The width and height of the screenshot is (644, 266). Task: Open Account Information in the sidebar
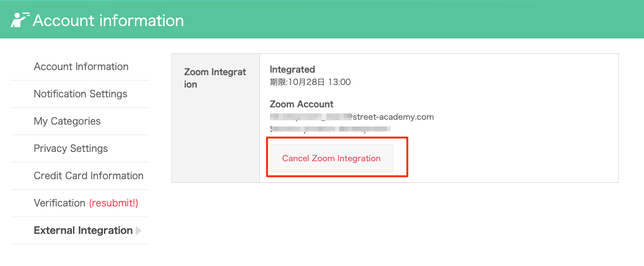(x=81, y=66)
